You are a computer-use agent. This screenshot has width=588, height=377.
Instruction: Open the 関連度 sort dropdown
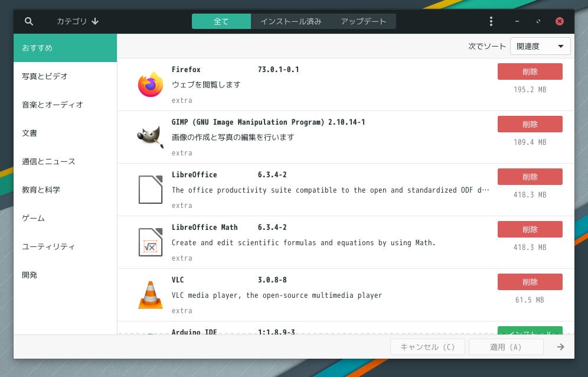pyautogui.click(x=540, y=46)
